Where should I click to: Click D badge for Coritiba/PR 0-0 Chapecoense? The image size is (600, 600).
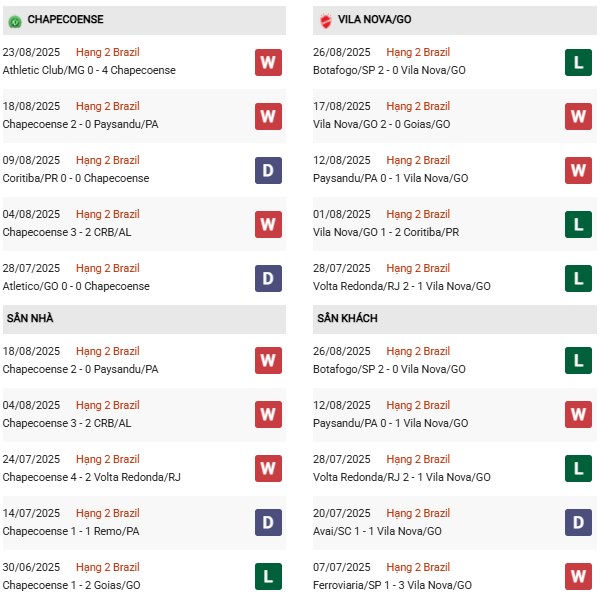pyautogui.click(x=267, y=170)
